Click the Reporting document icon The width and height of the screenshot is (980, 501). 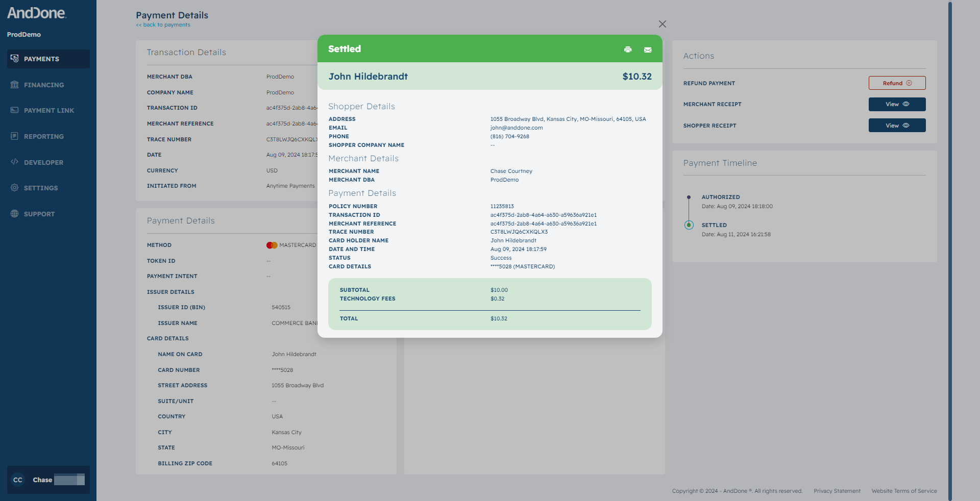pos(14,136)
